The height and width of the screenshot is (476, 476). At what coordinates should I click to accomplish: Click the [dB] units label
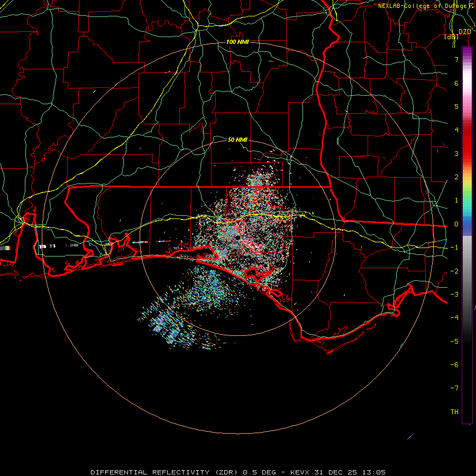(x=452, y=37)
